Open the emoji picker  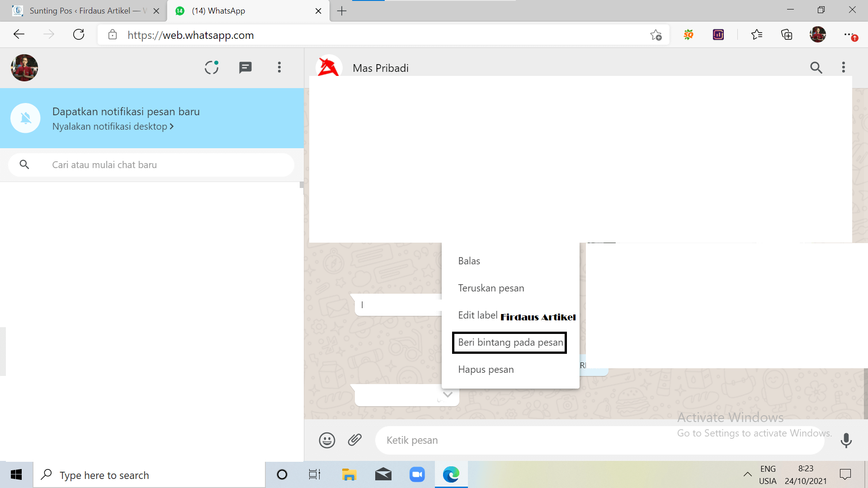click(x=327, y=440)
